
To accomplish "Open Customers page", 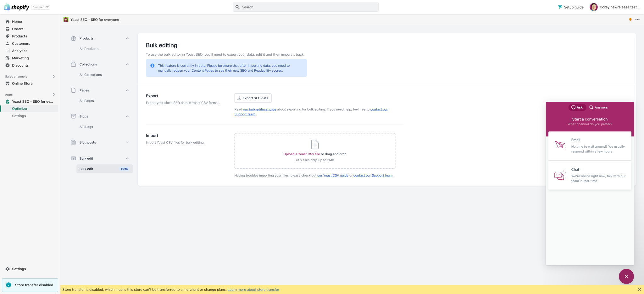I will (21, 43).
